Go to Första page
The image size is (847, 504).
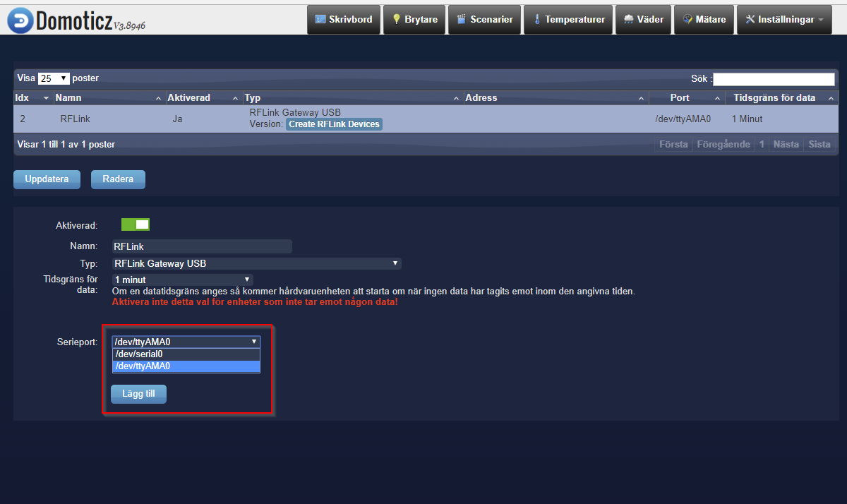tap(673, 144)
